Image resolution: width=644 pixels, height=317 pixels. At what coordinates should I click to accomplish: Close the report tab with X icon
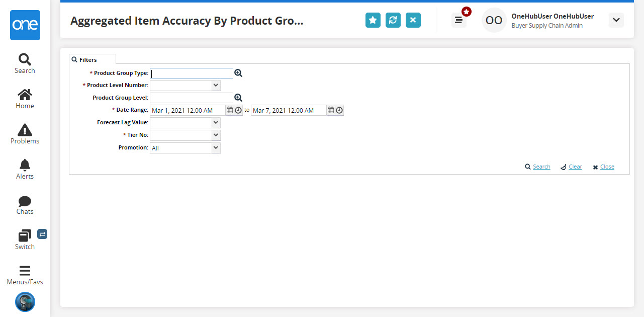(413, 20)
